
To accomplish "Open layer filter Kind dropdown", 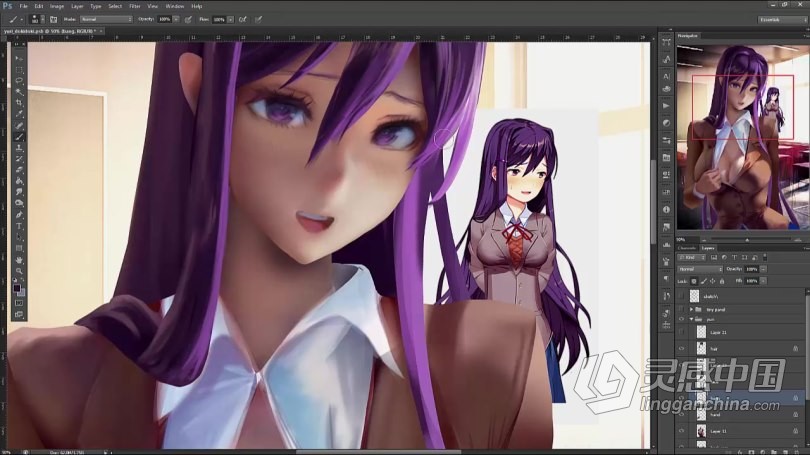I will [x=691, y=257].
